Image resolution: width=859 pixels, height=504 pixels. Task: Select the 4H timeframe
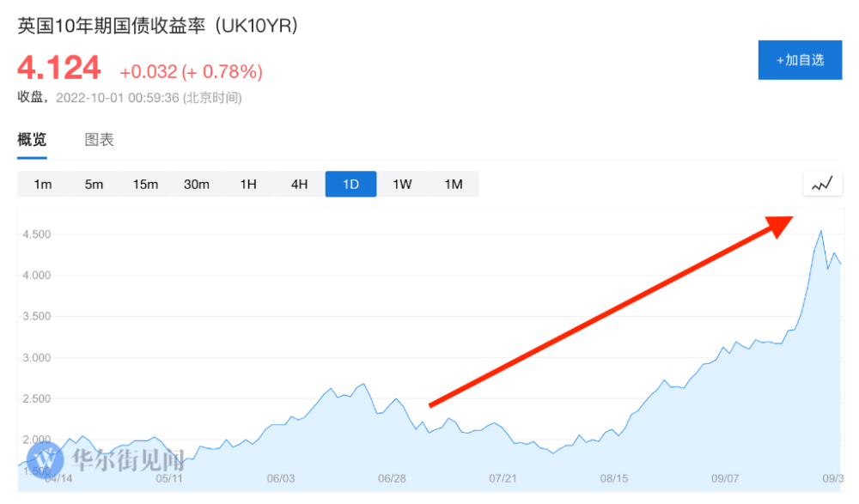pos(299,184)
